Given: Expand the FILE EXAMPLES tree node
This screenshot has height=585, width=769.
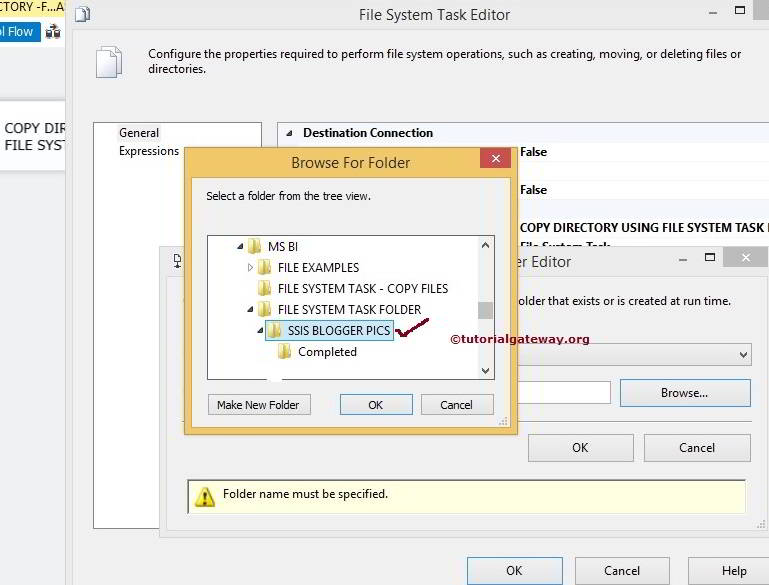Looking at the screenshot, I should click(x=250, y=267).
